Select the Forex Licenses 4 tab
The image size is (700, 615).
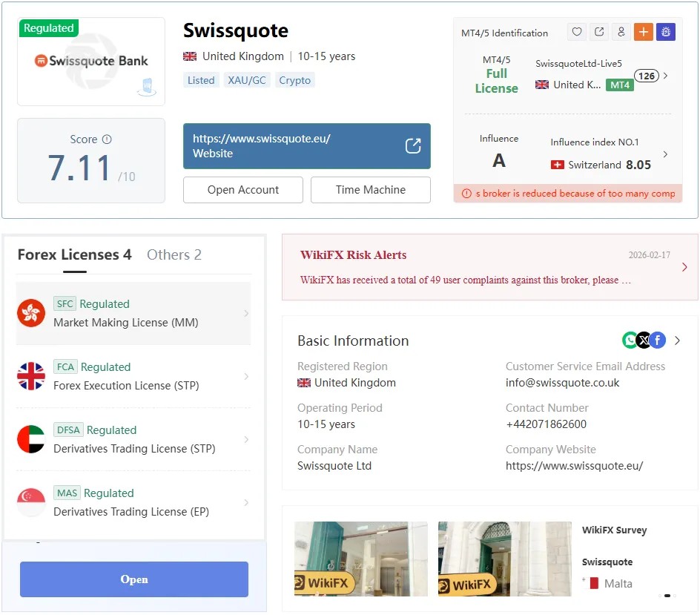[75, 254]
